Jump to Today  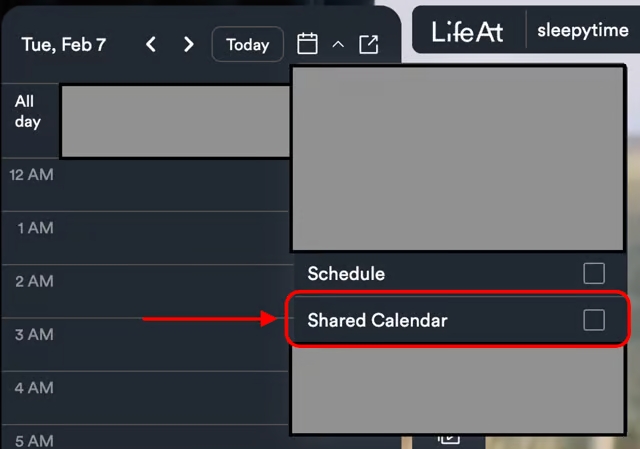pyautogui.click(x=247, y=45)
